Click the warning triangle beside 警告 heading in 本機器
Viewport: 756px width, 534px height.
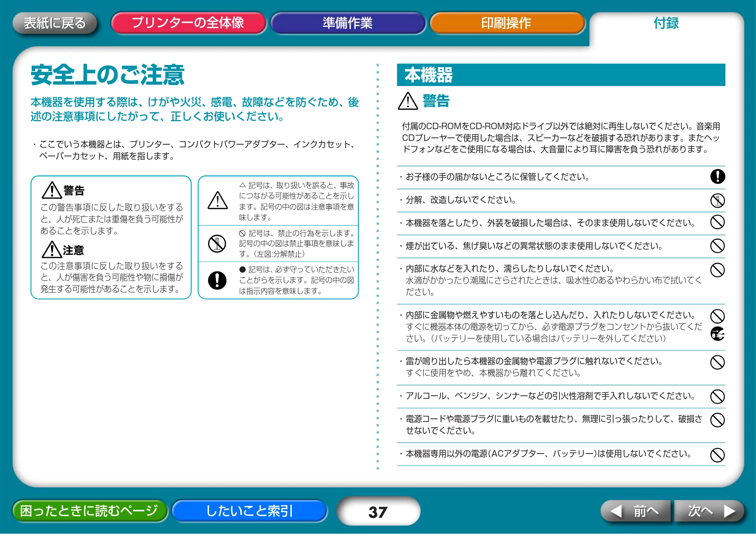(408, 101)
